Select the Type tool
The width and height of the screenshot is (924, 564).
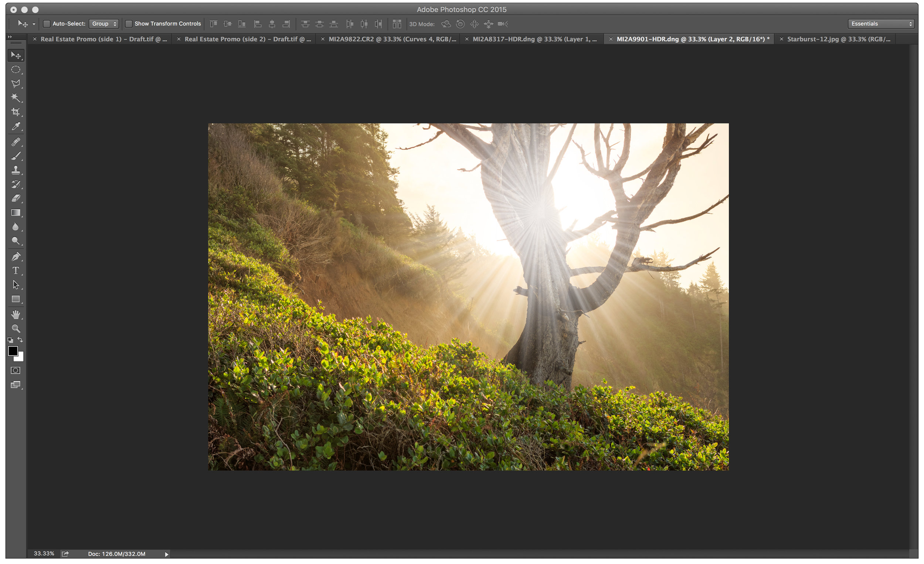pyautogui.click(x=16, y=271)
